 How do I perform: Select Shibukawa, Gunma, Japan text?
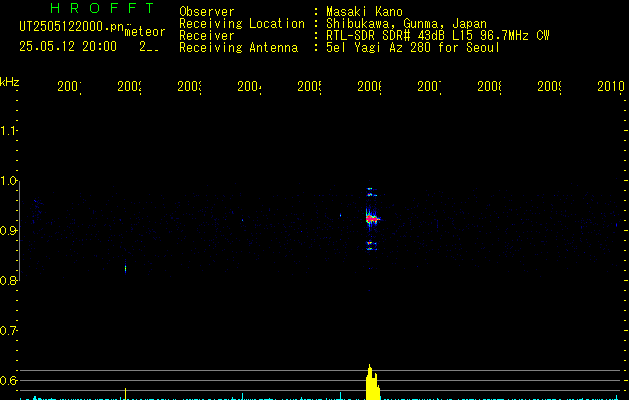click(x=406, y=24)
